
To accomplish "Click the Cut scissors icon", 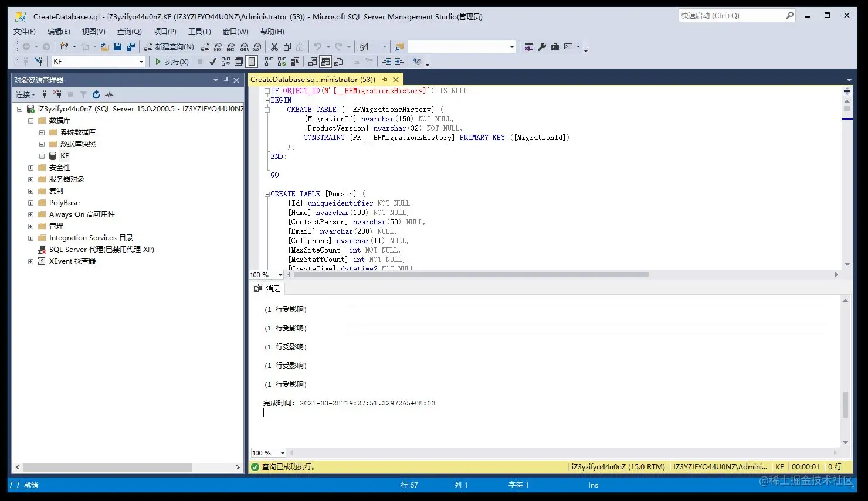I will click(x=274, y=47).
